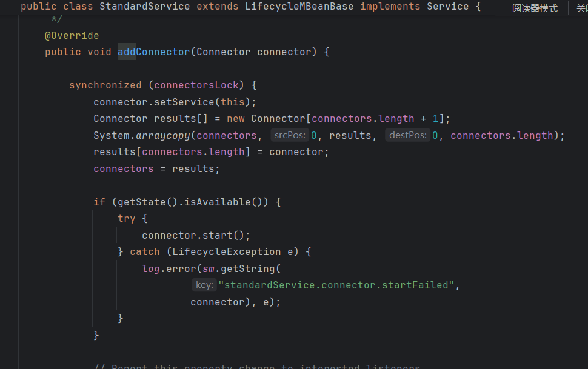Click the partially visible 关闭 button
Screen dimensions: 588x369
[x=581, y=8]
